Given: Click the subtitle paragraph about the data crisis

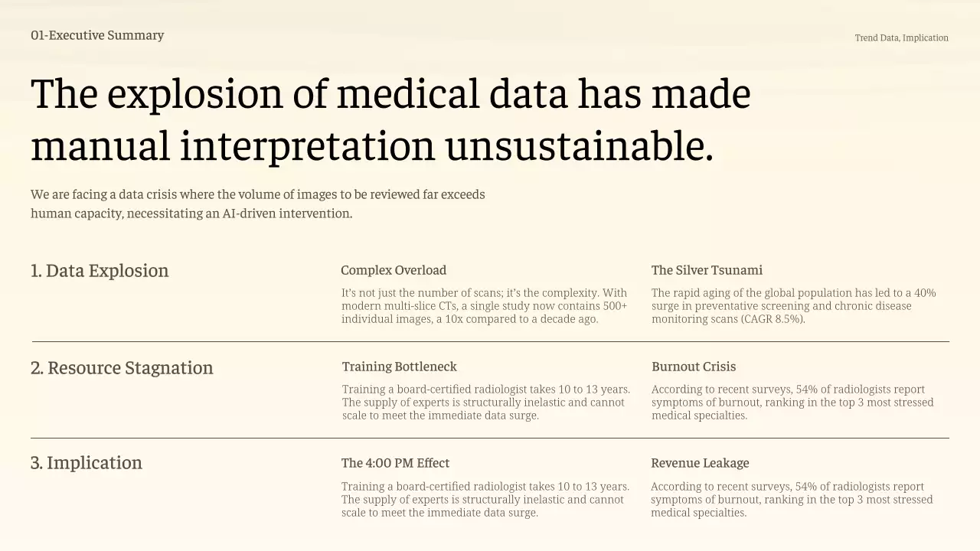Looking at the screenshot, I should 258,204.
